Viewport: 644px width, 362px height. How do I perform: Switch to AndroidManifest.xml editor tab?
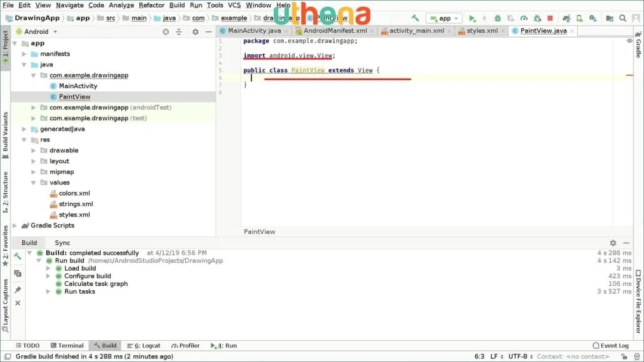click(x=335, y=31)
